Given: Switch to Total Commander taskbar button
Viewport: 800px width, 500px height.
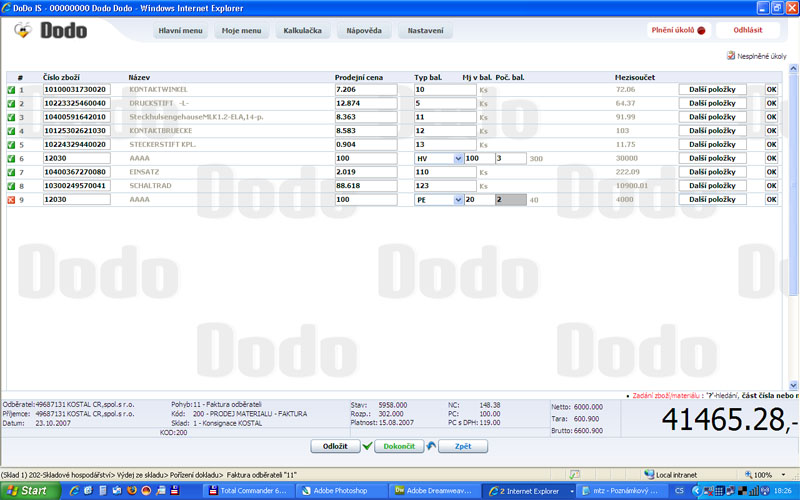Looking at the screenshot, I should coord(248,491).
